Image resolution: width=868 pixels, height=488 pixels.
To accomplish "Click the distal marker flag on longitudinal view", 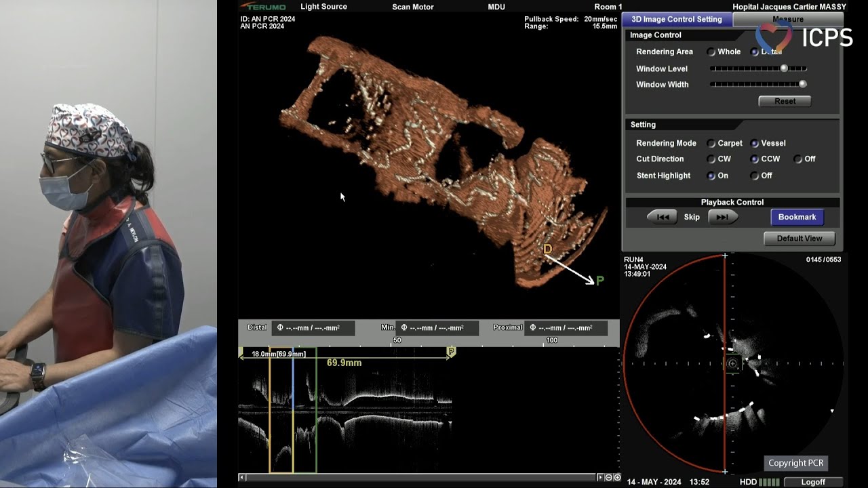I will 241,352.
